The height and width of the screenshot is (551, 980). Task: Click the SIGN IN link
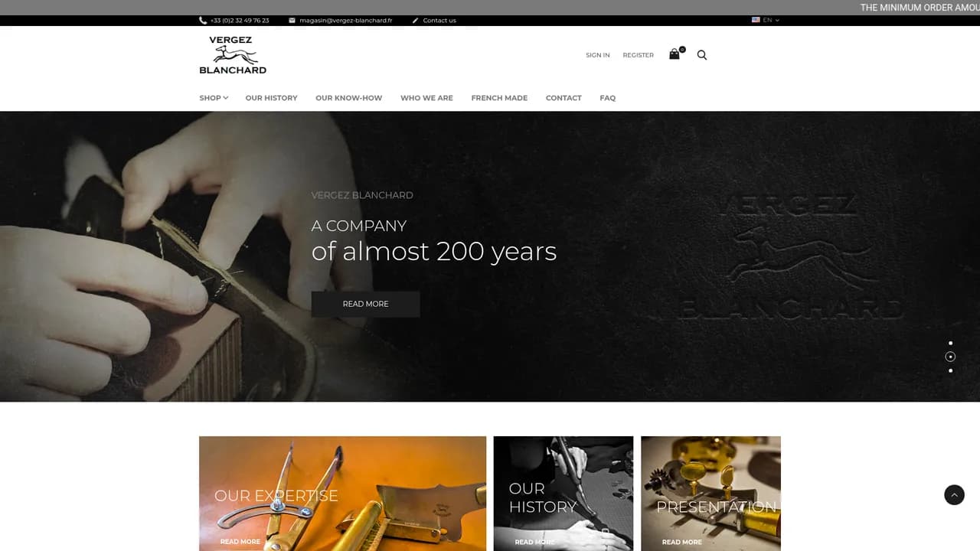(598, 55)
